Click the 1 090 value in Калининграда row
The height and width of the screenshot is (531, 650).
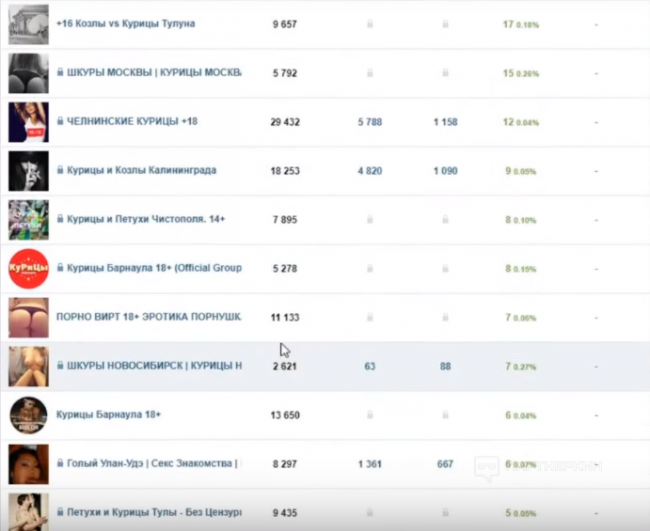tap(445, 171)
